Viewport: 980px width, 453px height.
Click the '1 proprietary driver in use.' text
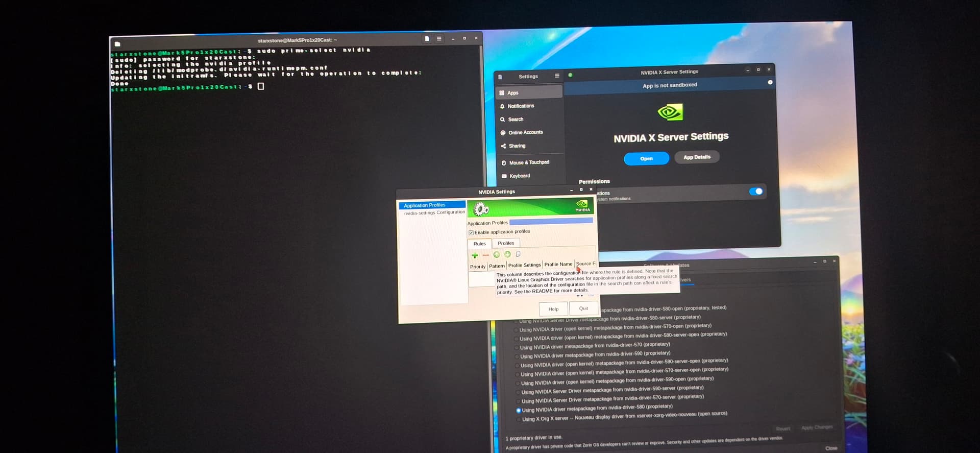click(534, 438)
